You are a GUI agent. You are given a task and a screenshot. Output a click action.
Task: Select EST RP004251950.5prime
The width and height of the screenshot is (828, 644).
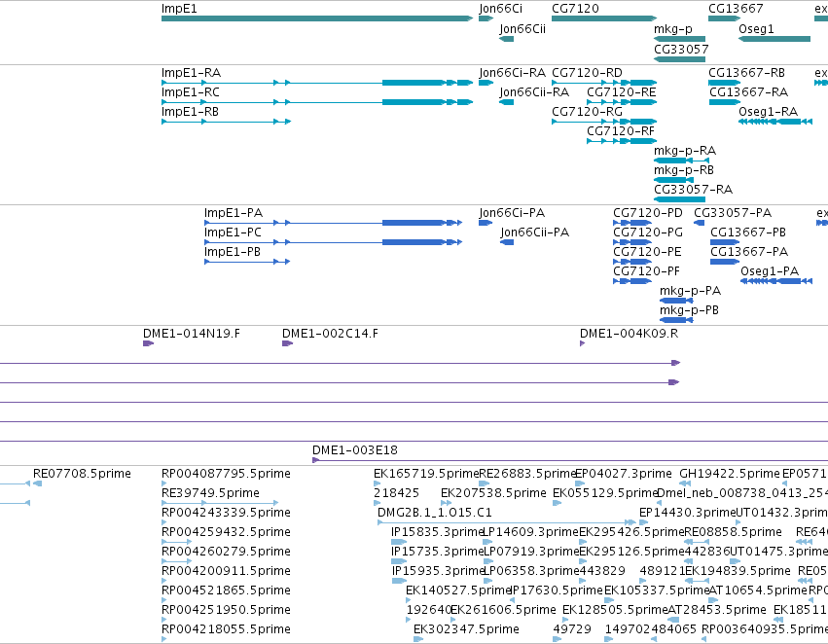226,610
